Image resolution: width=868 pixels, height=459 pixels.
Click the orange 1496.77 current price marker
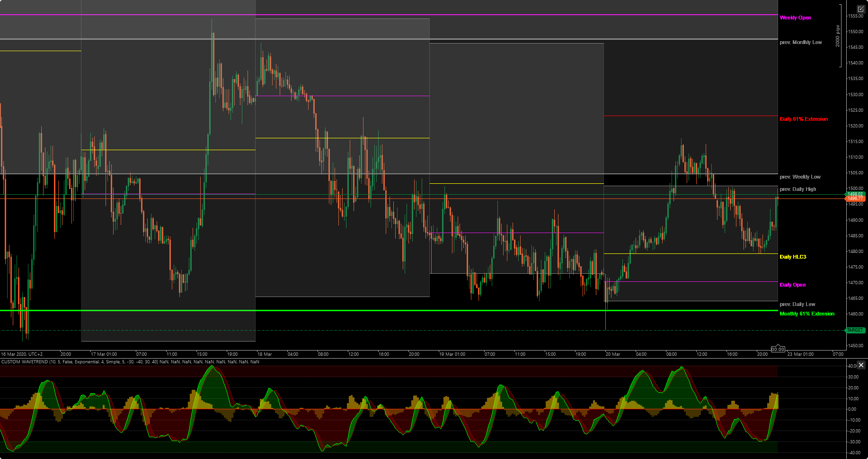coord(855,198)
